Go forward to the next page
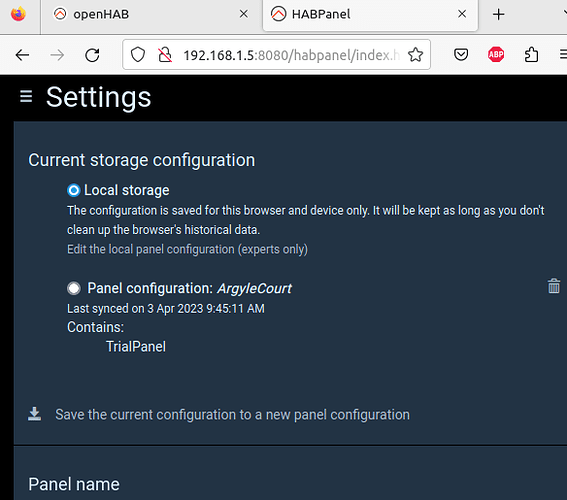 [57, 55]
